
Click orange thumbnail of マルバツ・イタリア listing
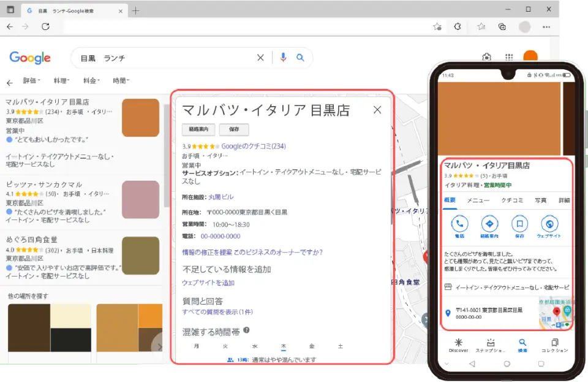141,118
